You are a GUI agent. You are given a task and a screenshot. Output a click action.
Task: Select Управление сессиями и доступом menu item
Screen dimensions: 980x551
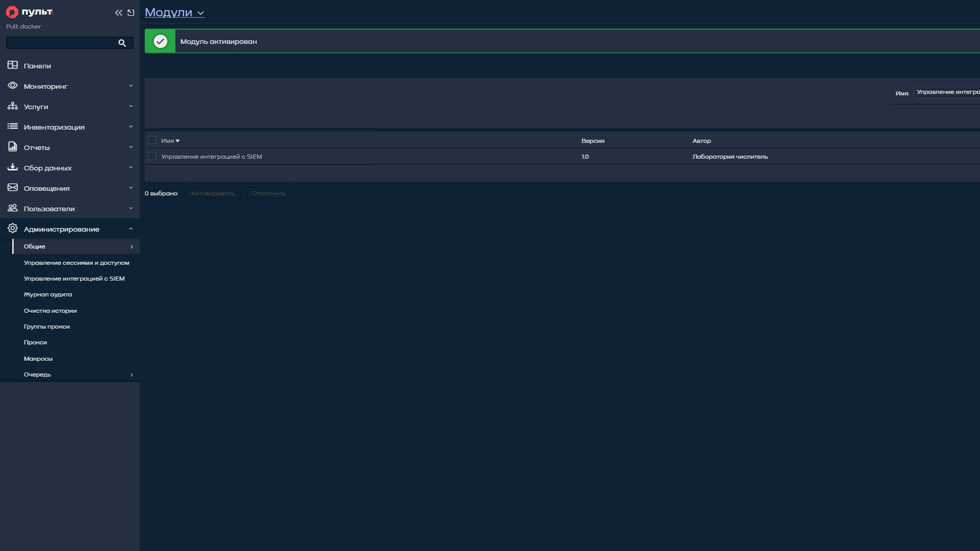(x=77, y=263)
